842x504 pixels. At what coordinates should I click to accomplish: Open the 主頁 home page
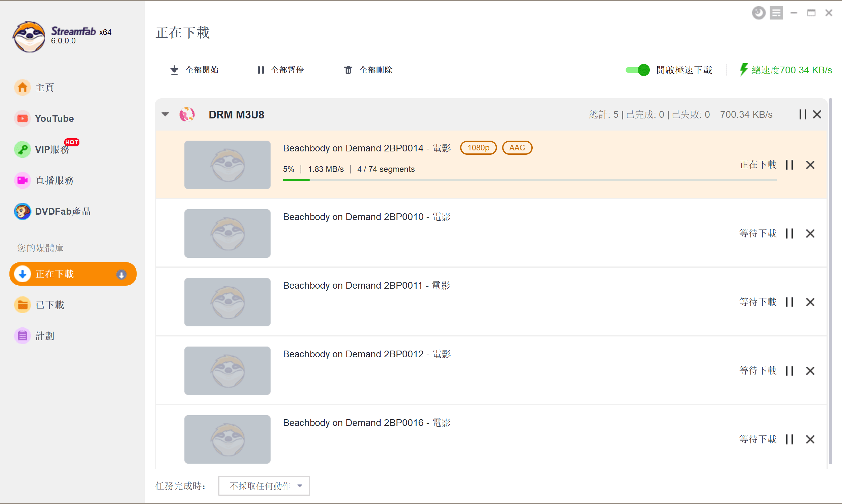pos(44,87)
